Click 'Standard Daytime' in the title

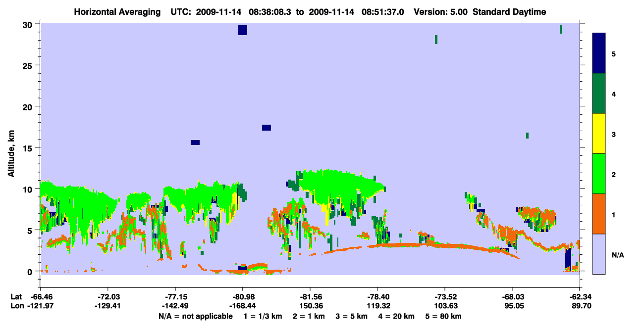pos(509,12)
